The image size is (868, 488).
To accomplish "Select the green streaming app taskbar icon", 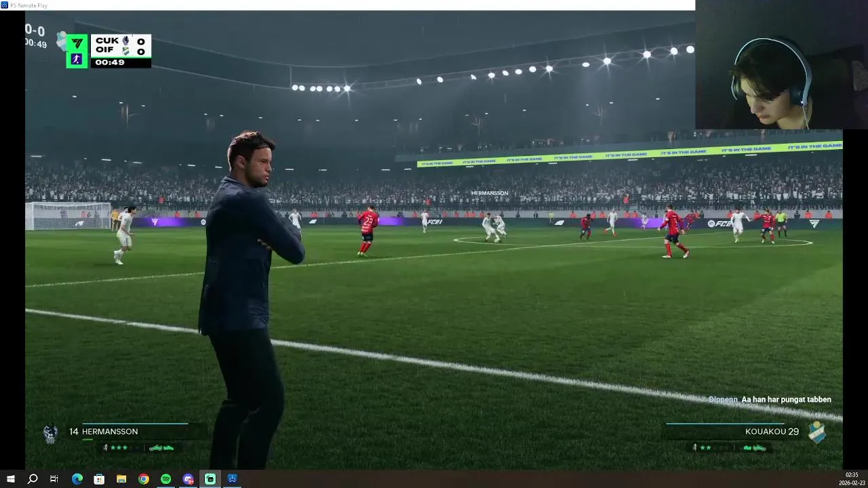I will pyautogui.click(x=210, y=479).
